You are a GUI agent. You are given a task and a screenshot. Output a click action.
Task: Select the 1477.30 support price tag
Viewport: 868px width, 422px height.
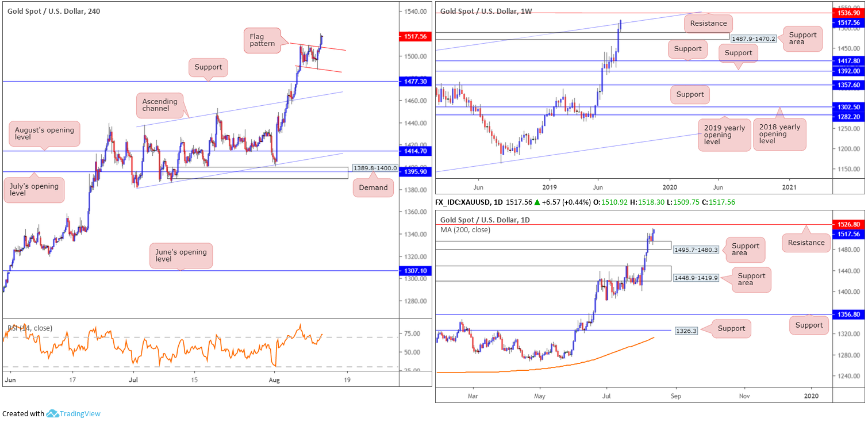(x=415, y=82)
